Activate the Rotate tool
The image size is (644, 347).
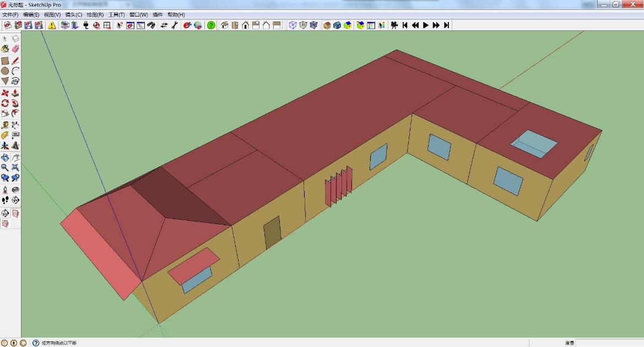pyautogui.click(x=5, y=103)
